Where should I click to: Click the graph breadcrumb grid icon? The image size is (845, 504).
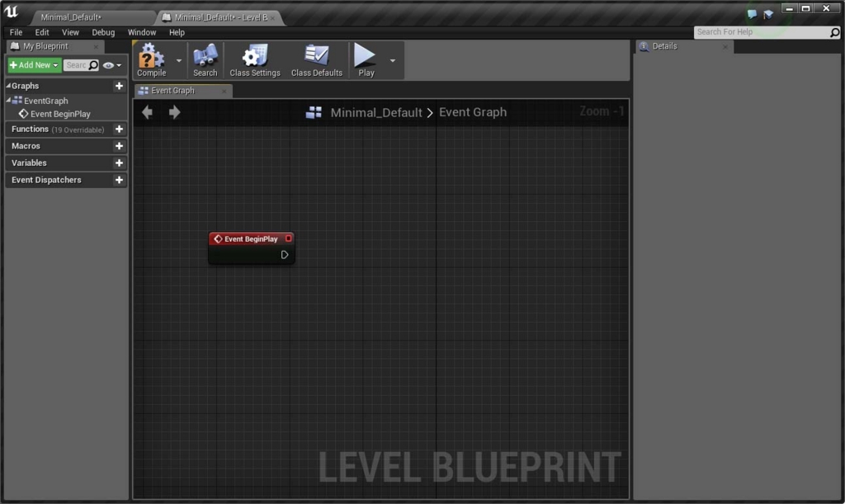pos(314,112)
